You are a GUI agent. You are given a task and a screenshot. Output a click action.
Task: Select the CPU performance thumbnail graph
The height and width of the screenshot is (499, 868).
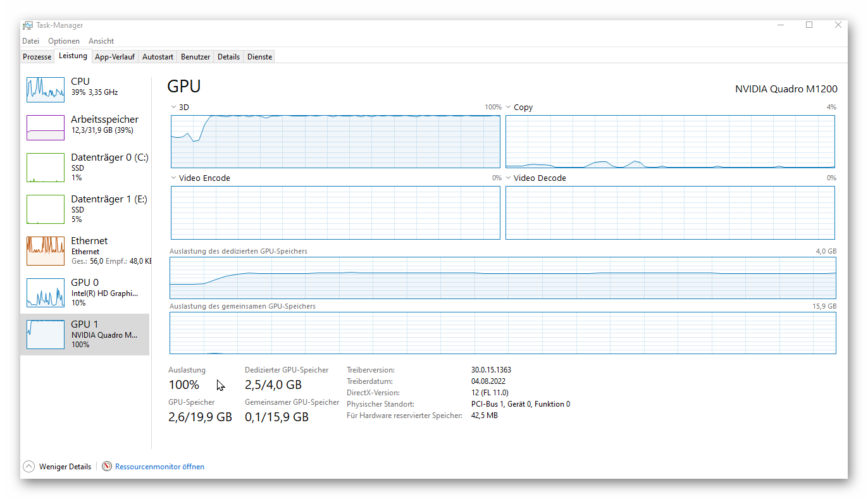pos(46,90)
